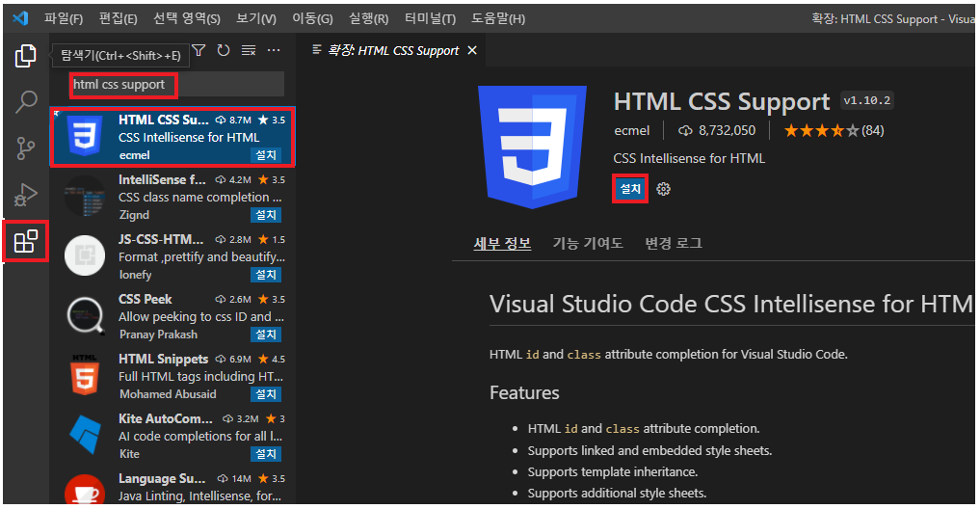The width and height of the screenshot is (980, 509).
Task: Clear extensions search results icon
Action: pos(249,51)
